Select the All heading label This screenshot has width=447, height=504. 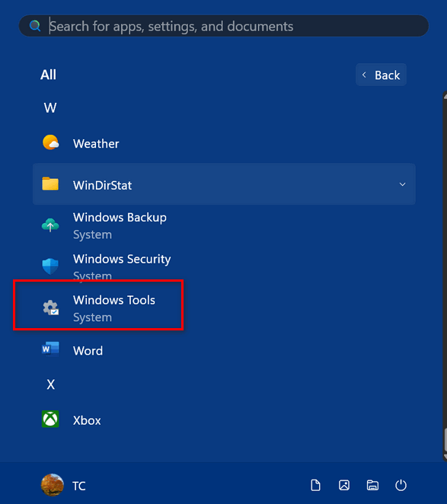point(48,75)
